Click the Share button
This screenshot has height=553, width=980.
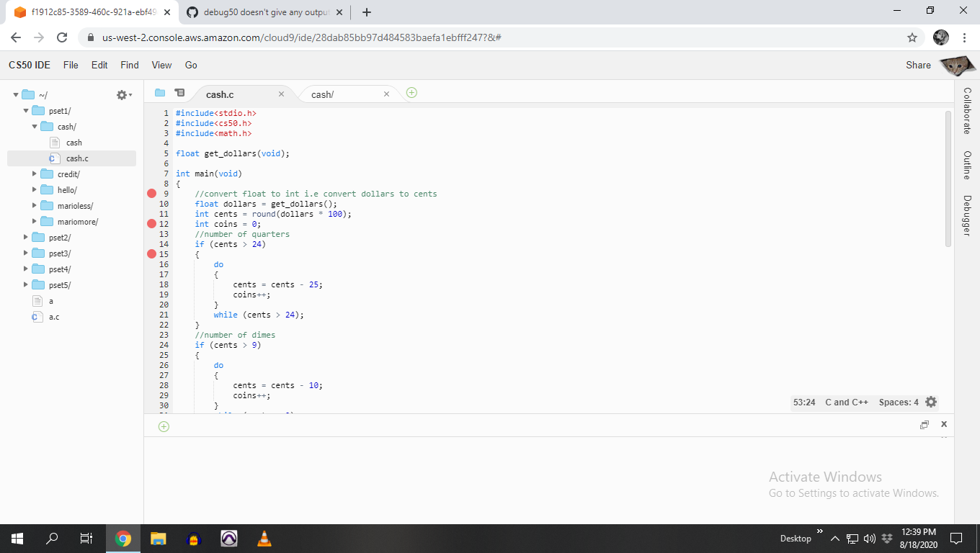click(918, 65)
